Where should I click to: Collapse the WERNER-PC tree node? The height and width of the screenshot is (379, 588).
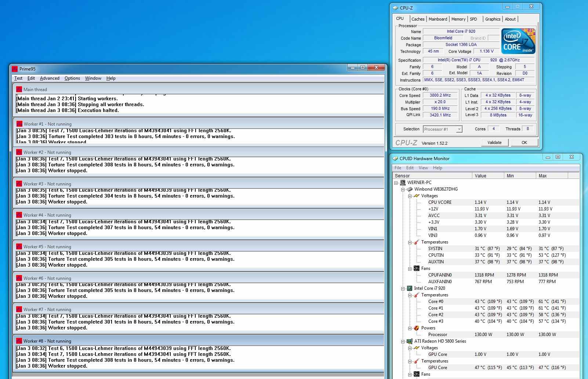point(396,183)
